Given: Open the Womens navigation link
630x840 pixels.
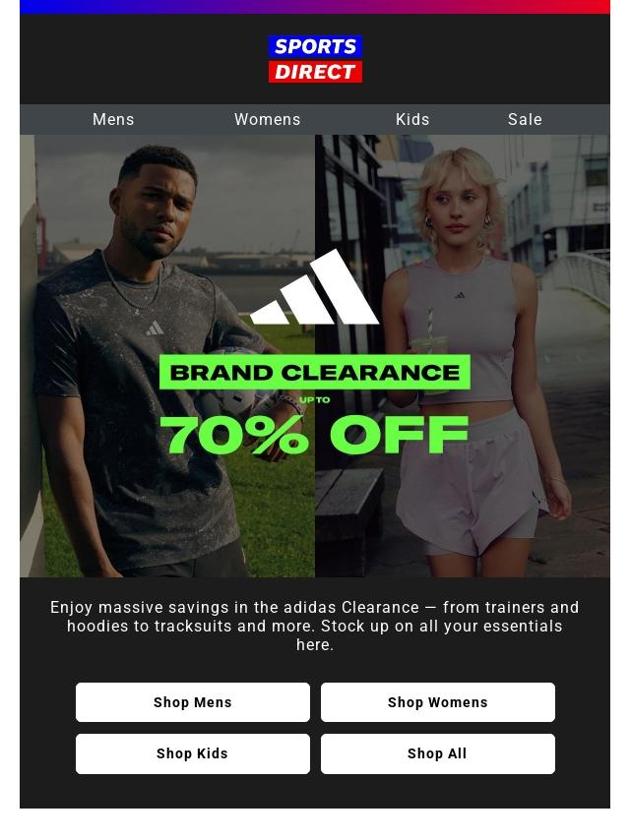Looking at the screenshot, I should tap(267, 119).
